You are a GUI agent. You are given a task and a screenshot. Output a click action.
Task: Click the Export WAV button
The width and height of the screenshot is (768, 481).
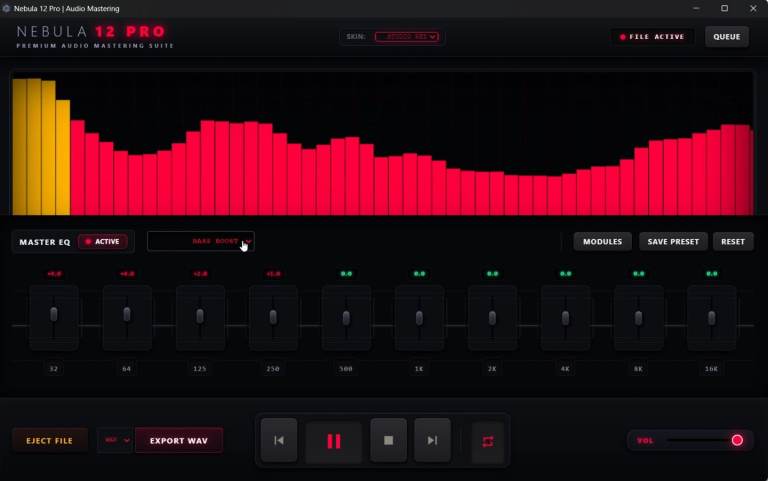[179, 440]
